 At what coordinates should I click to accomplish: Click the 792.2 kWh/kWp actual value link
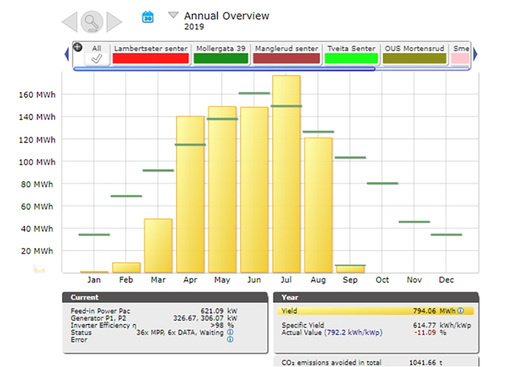coord(353,332)
